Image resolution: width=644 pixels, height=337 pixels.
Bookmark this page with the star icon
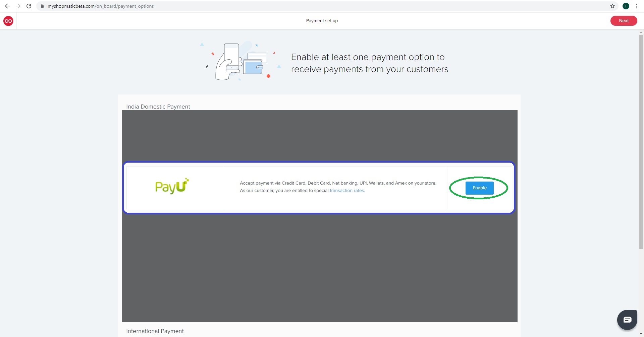tap(612, 6)
